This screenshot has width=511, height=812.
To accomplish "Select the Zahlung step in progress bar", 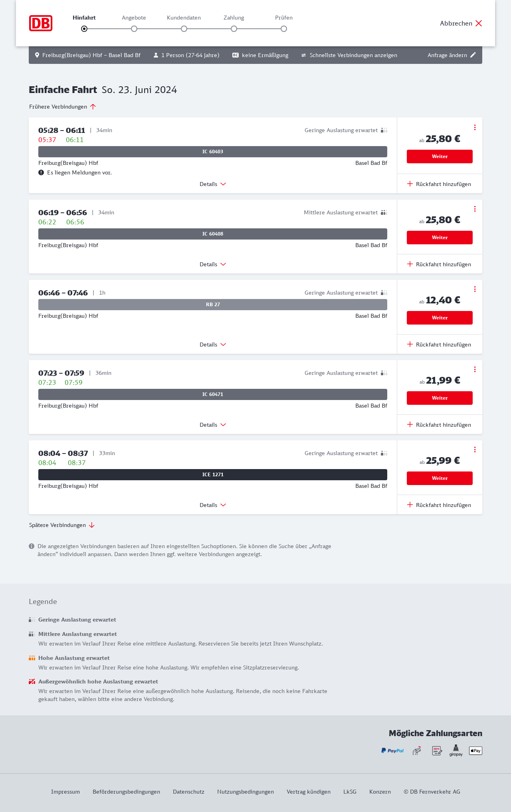I will (234, 28).
